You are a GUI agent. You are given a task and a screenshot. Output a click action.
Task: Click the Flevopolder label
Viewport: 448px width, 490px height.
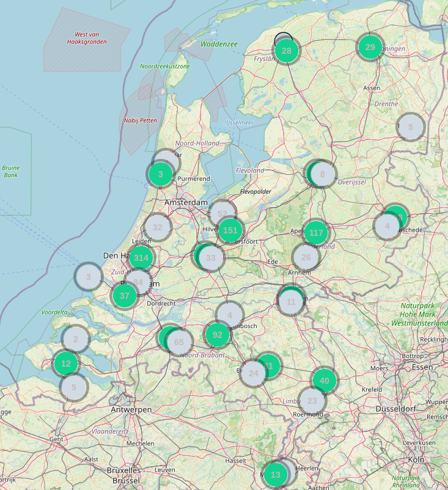[x=255, y=192]
